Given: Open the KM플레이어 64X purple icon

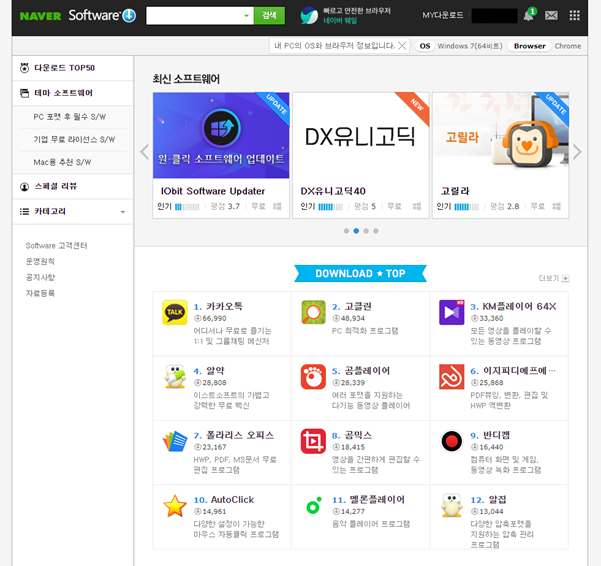Looking at the screenshot, I should [x=452, y=312].
